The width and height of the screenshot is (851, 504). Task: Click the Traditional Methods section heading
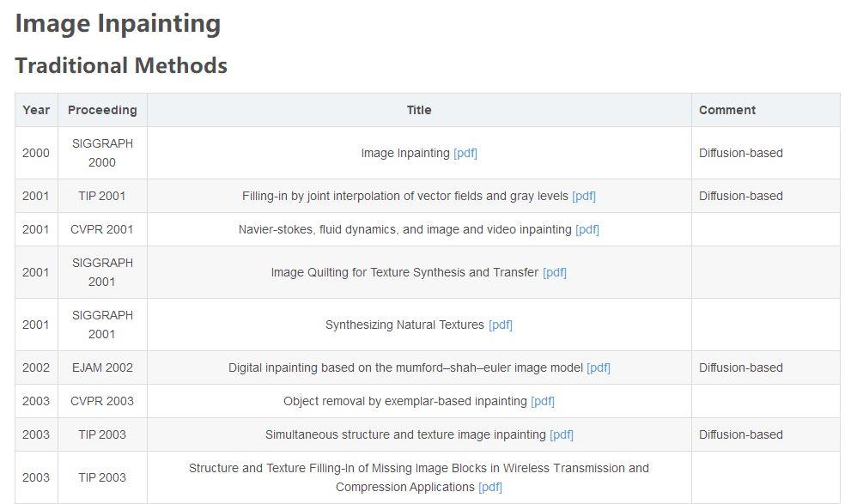coord(121,65)
